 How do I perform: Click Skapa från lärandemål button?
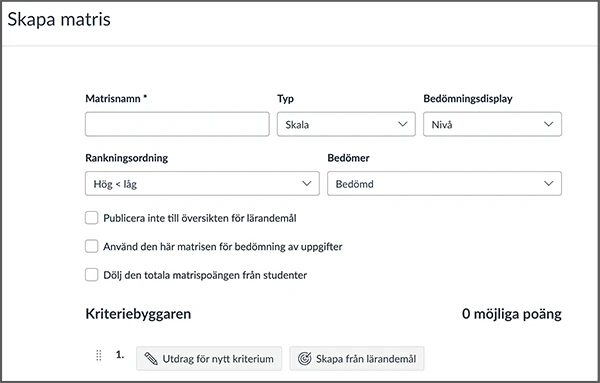(357, 359)
